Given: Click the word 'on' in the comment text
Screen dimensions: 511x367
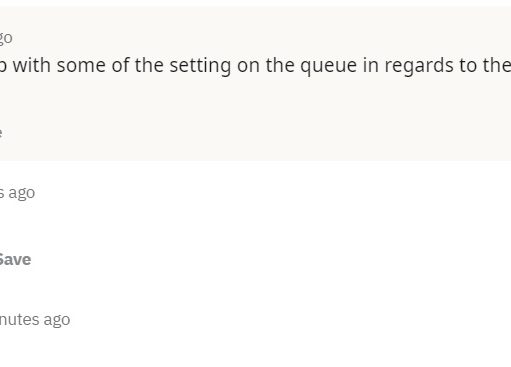Looking at the screenshot, I should point(248,66).
